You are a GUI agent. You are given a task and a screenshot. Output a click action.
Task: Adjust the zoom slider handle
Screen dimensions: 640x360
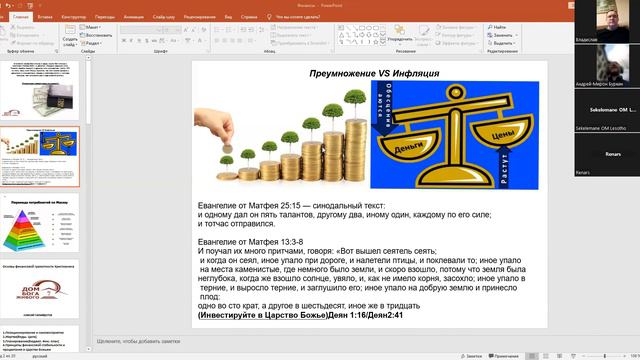(604, 356)
